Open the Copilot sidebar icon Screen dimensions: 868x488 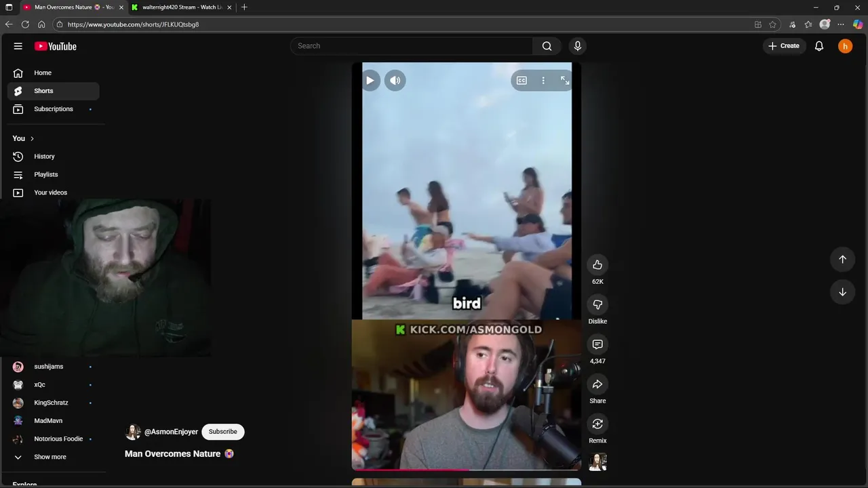click(x=858, y=24)
